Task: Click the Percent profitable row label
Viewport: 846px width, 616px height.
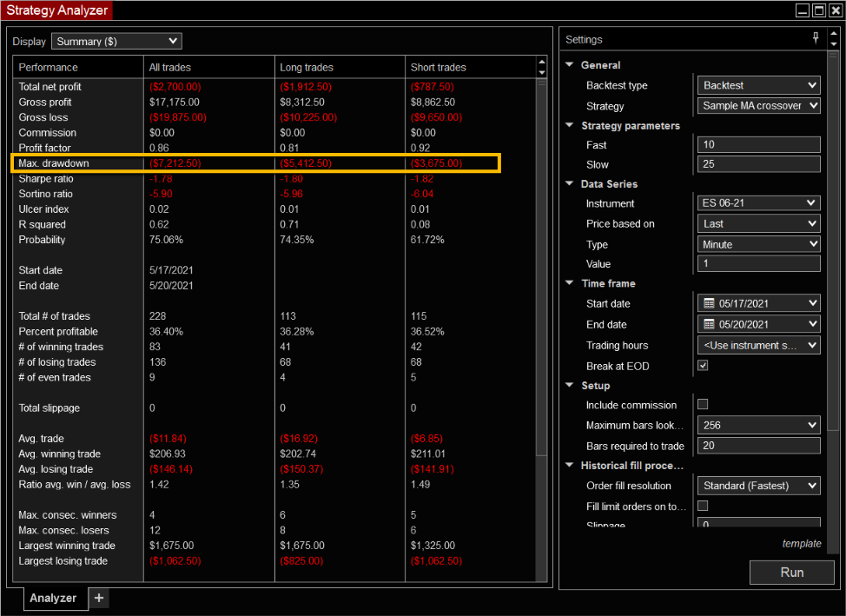Action: pos(58,332)
